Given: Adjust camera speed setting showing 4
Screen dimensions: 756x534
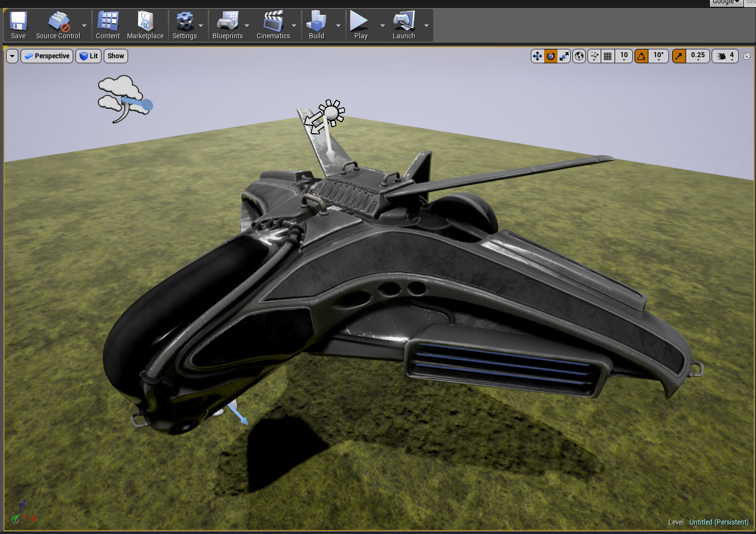Looking at the screenshot, I should coord(725,56).
